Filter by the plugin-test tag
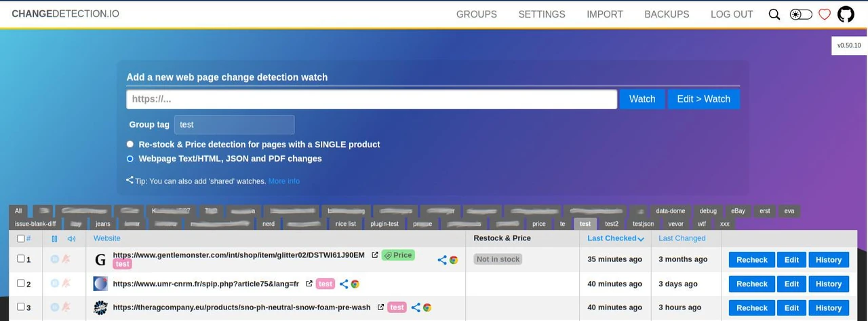The height and width of the screenshot is (321, 868). pos(384,224)
